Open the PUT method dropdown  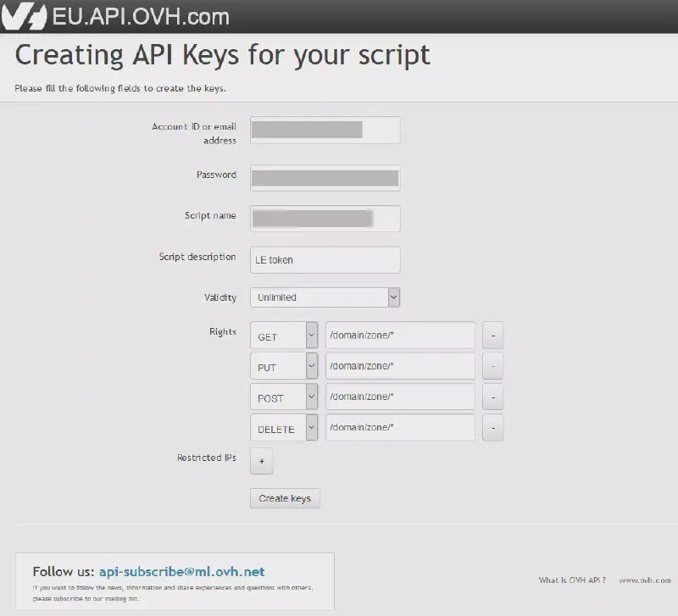[x=284, y=366]
